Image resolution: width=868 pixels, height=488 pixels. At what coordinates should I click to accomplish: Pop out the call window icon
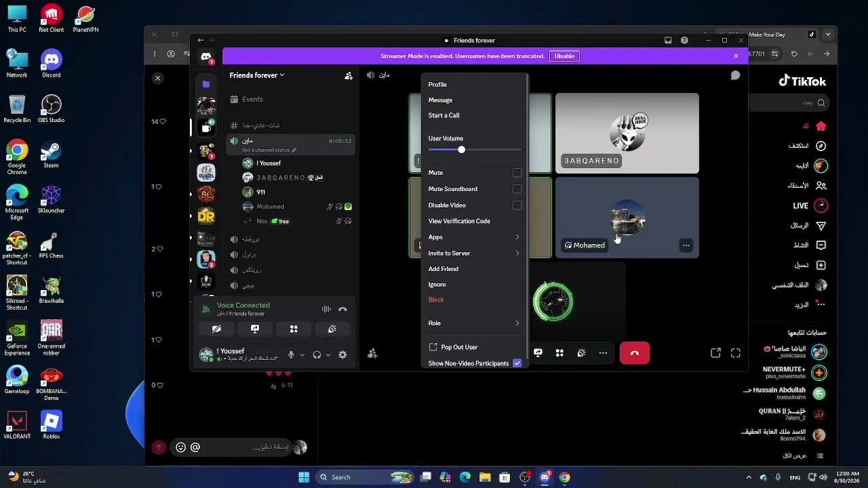715,353
